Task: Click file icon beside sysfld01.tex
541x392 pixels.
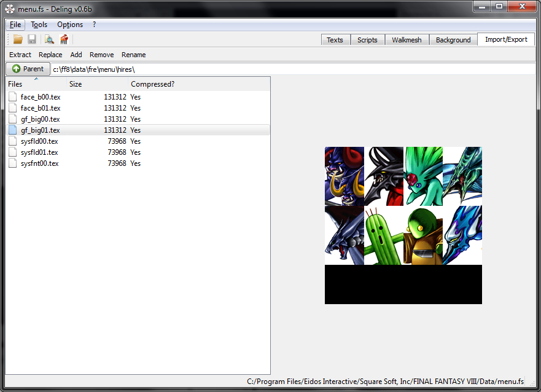Action: pyautogui.click(x=13, y=152)
